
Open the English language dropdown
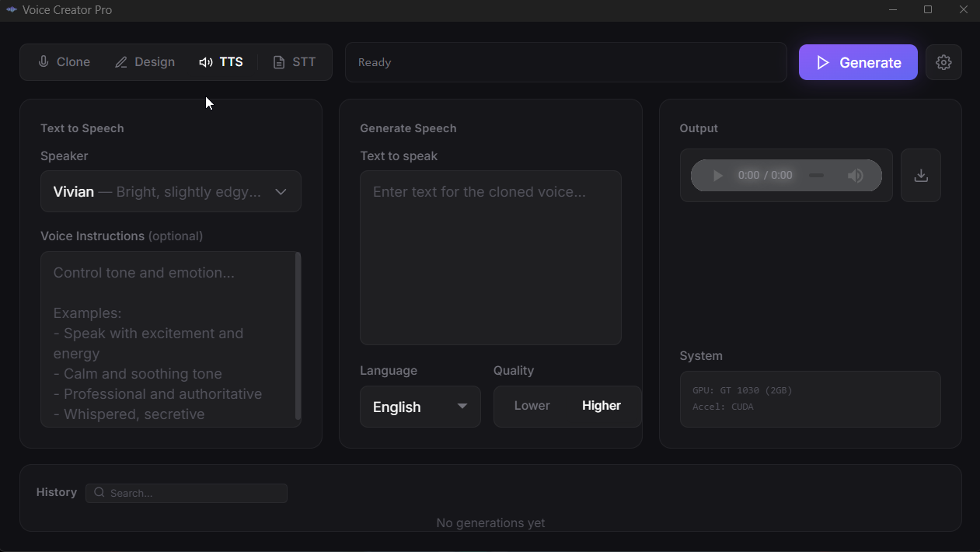(x=420, y=407)
